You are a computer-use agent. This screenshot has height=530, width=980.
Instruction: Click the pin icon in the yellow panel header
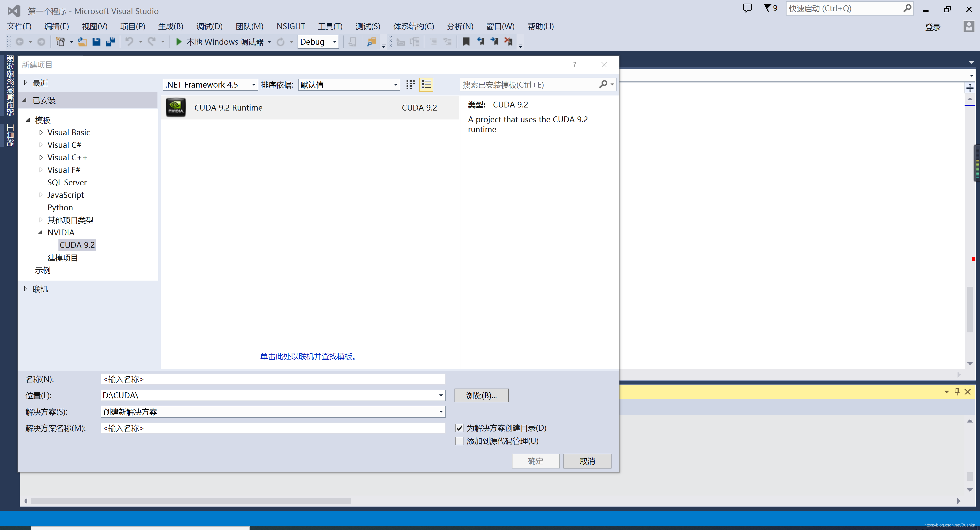click(957, 392)
